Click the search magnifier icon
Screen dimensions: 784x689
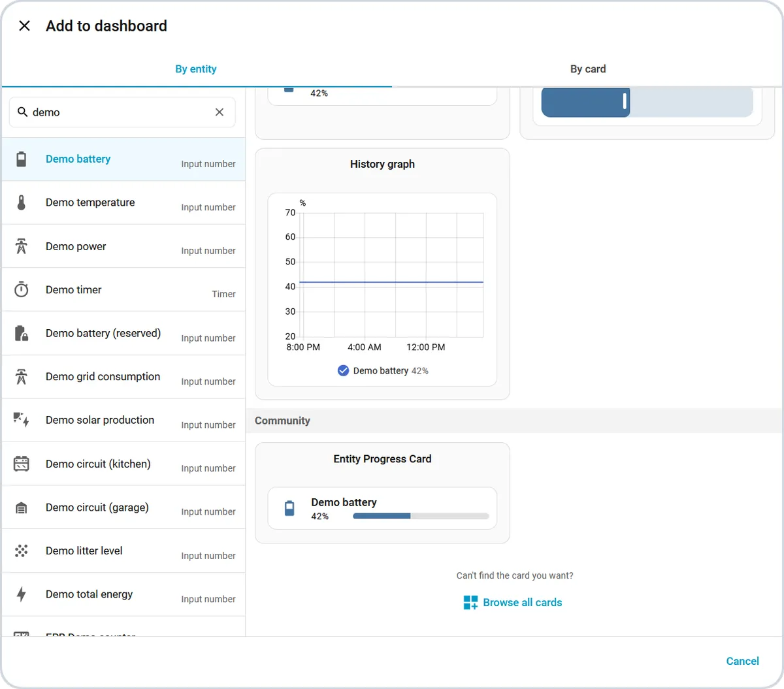click(22, 112)
